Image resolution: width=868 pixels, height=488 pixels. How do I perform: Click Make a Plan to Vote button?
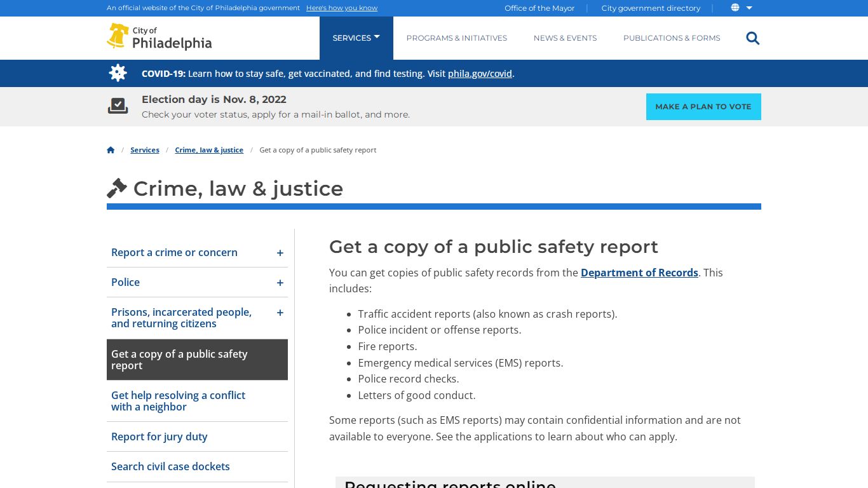[x=703, y=107]
